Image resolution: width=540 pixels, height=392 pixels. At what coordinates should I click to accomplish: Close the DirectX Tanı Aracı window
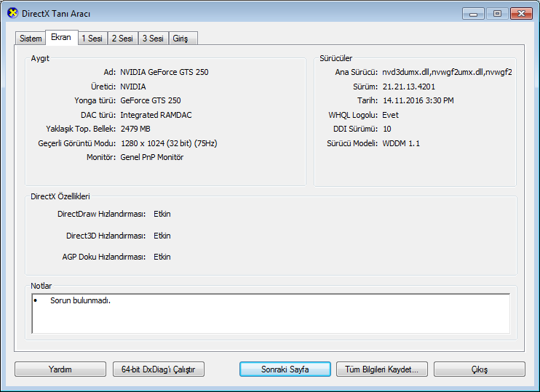coord(521,13)
